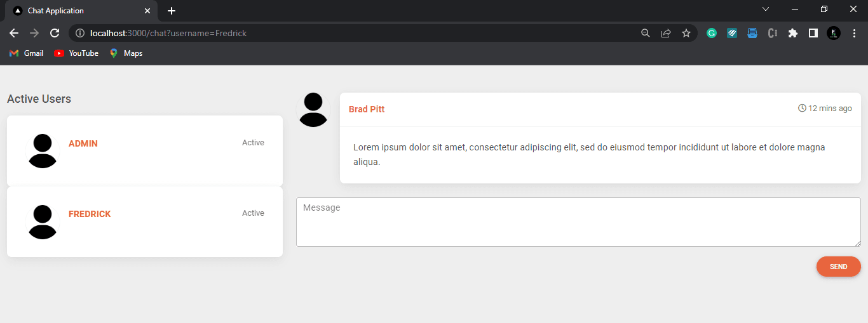Click the ADMIN user avatar icon

click(x=43, y=151)
